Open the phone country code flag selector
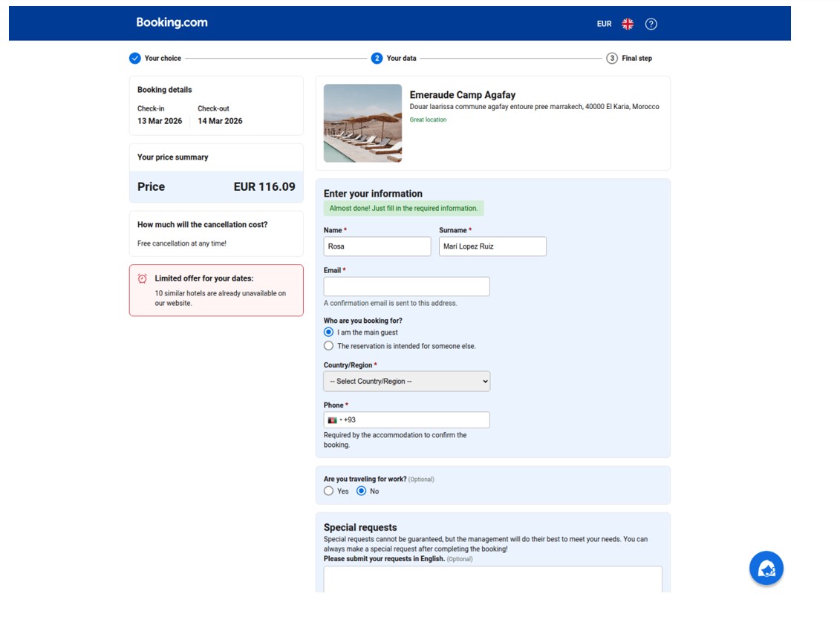840x631 pixels. (333, 420)
